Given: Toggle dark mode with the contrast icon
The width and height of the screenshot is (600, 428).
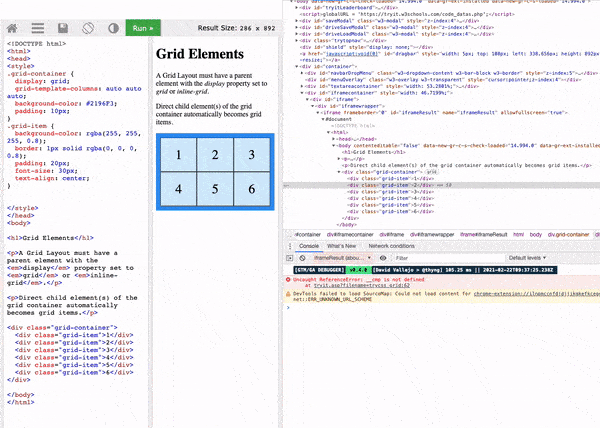Looking at the screenshot, I should tap(113, 28).
